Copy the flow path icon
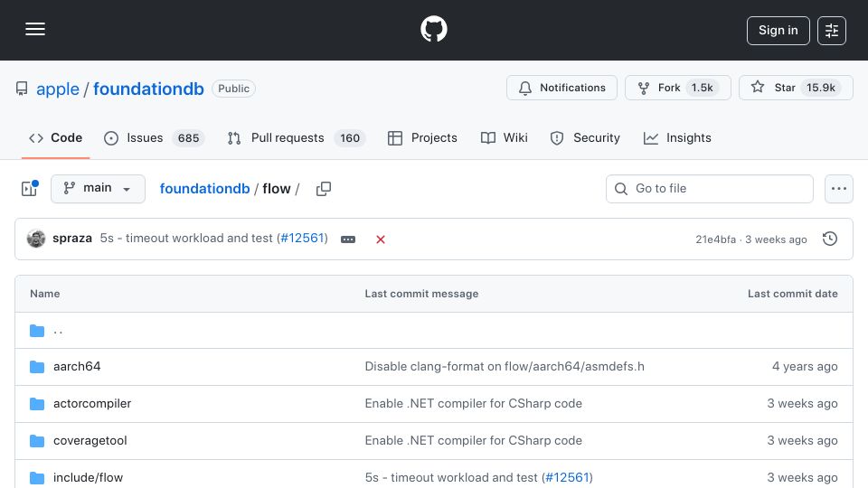Image resolution: width=868 pixels, height=488 pixels. point(324,189)
